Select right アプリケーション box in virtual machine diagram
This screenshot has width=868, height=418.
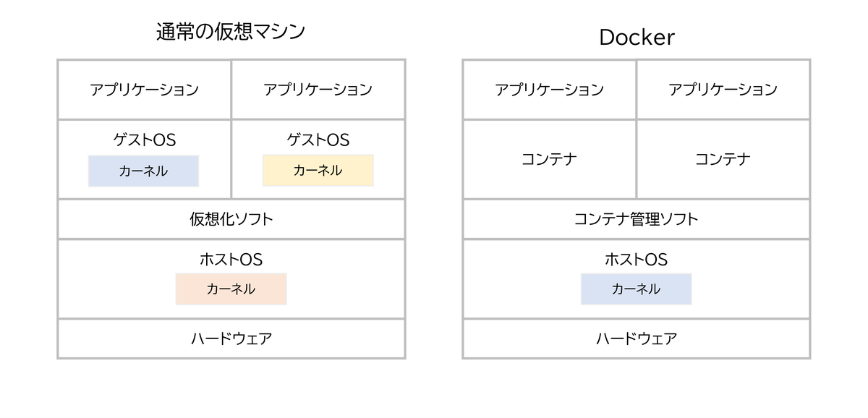(x=318, y=90)
